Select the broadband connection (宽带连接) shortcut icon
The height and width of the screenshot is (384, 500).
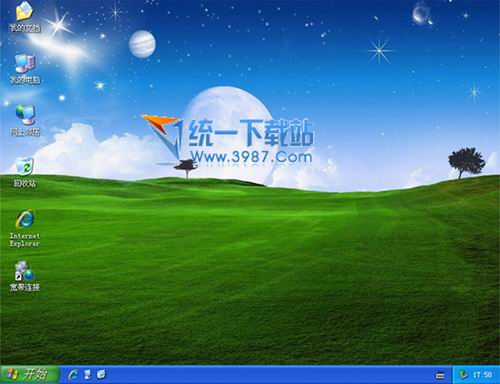[x=25, y=271]
